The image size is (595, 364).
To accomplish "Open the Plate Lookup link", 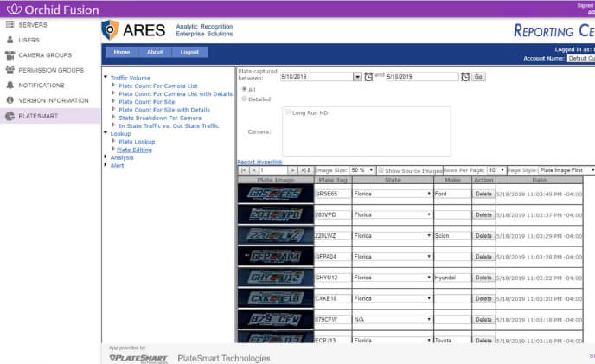I will click(x=137, y=142).
